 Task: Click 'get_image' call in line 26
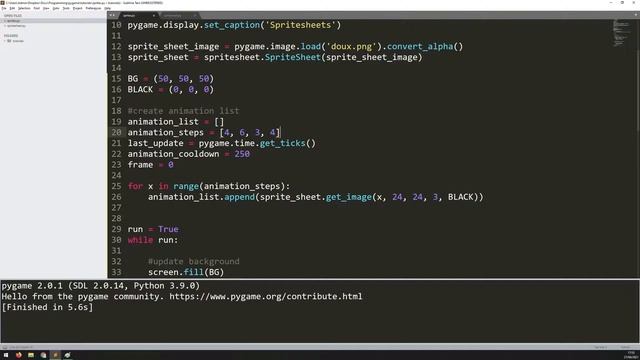click(349, 197)
